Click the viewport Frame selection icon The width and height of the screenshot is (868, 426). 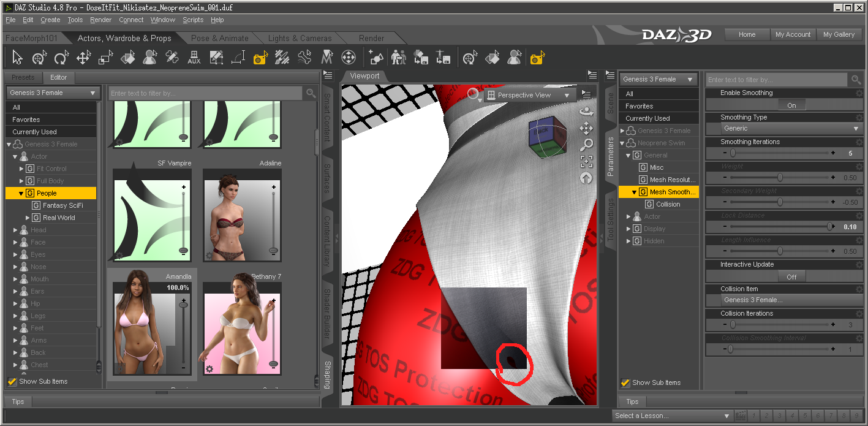586,162
